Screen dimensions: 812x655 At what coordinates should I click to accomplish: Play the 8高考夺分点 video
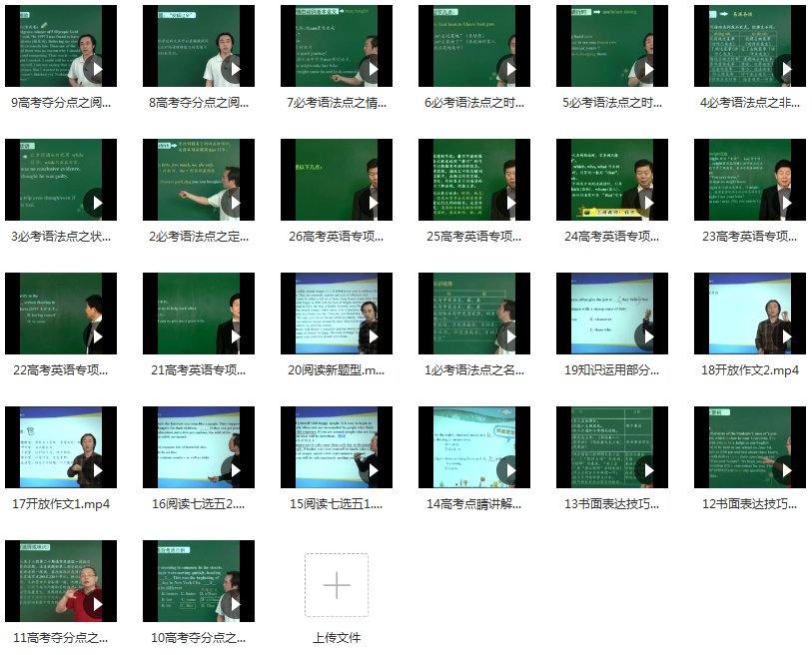pos(234,70)
